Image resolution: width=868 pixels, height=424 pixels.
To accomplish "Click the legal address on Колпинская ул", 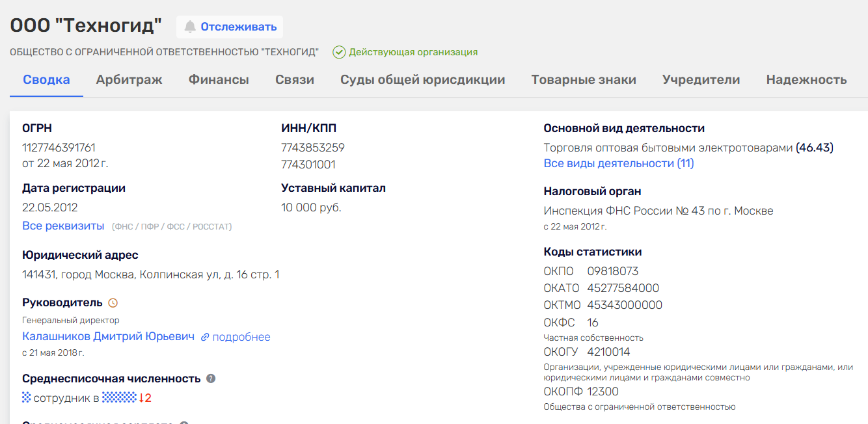I will (x=151, y=274).
